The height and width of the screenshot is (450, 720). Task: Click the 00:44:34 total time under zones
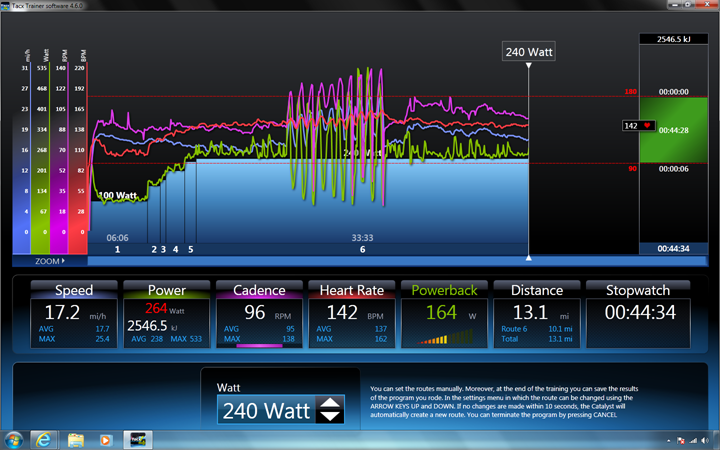(x=673, y=248)
